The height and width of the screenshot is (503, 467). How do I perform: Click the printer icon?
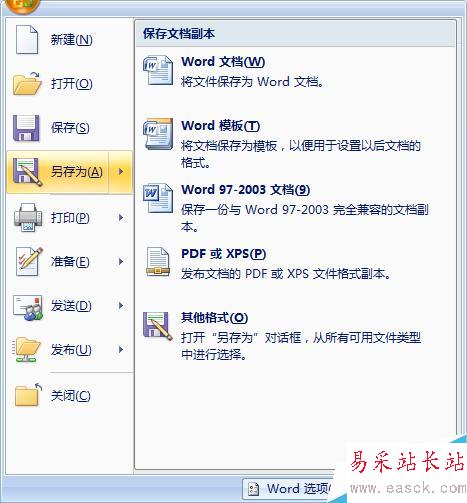click(28, 217)
